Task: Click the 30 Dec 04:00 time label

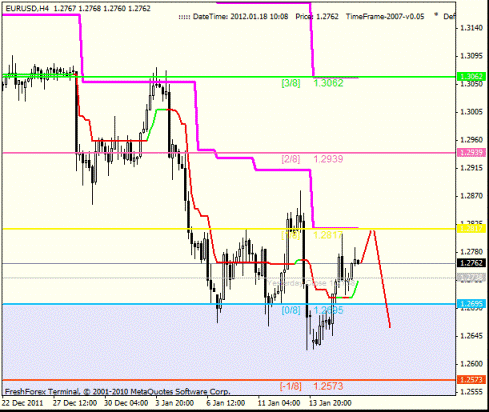Action: [x=126, y=403]
